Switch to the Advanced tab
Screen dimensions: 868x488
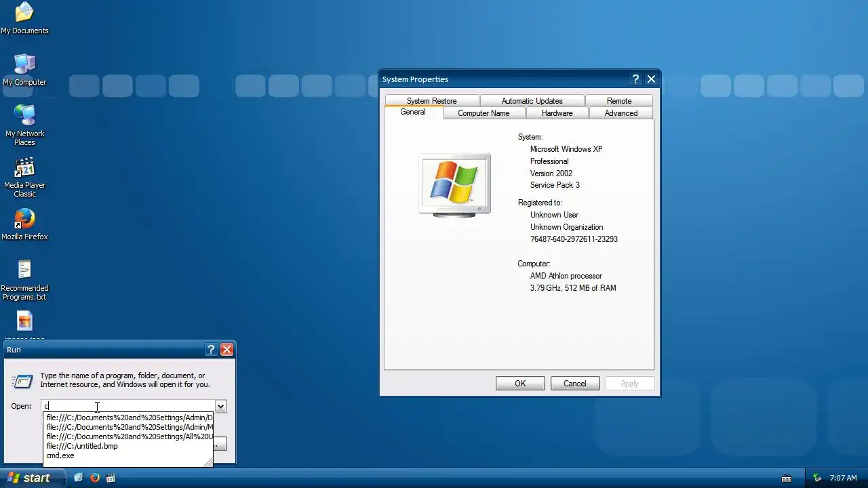pyautogui.click(x=621, y=113)
